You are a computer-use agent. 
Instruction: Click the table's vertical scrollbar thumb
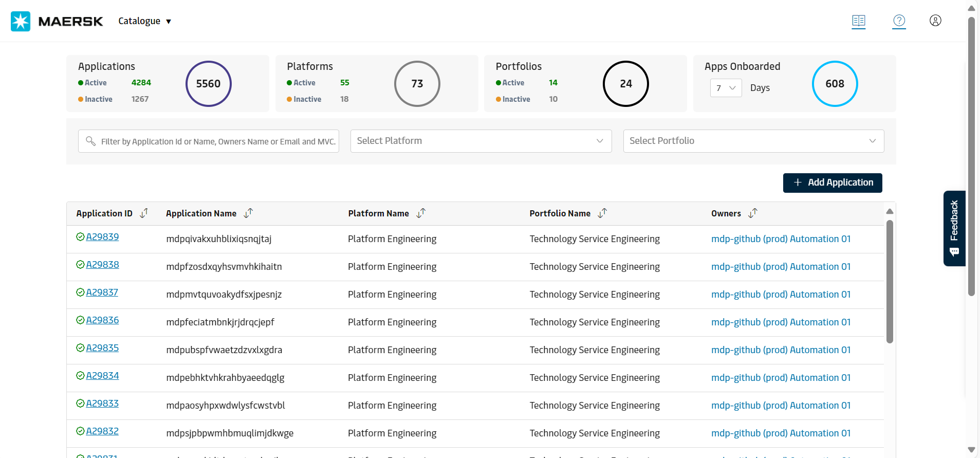point(890,281)
